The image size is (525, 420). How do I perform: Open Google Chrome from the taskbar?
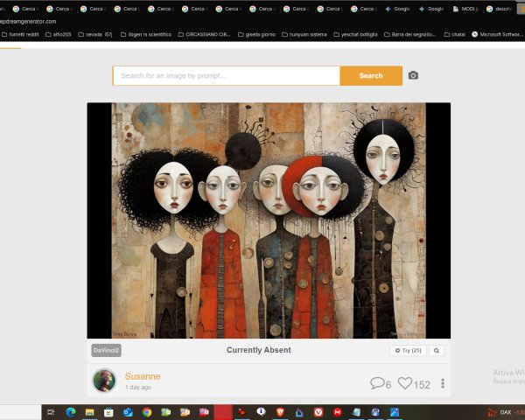tap(147, 412)
